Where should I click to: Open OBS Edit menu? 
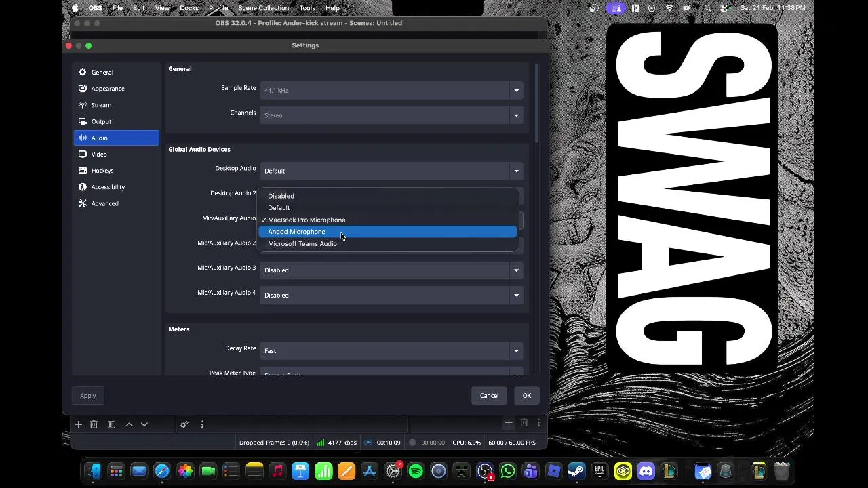click(139, 8)
